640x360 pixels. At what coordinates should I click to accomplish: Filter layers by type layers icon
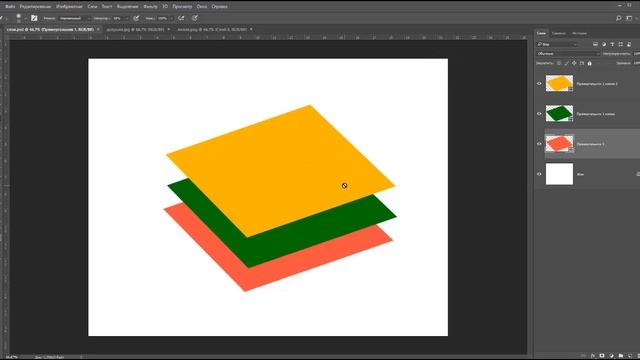click(612, 44)
